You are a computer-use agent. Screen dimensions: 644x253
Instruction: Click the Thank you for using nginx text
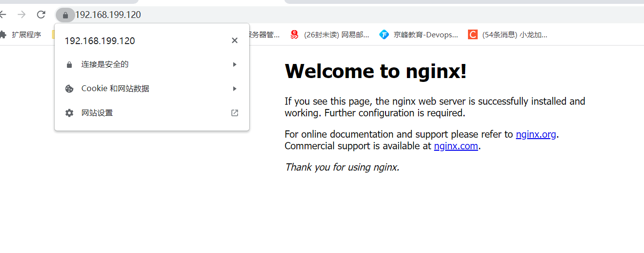[x=342, y=167]
